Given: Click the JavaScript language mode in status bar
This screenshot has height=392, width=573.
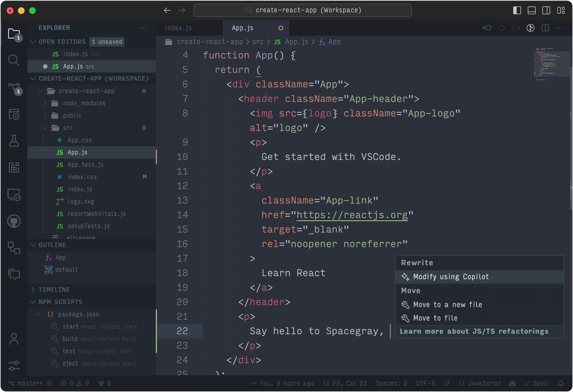Looking at the screenshot, I should pos(484,383).
